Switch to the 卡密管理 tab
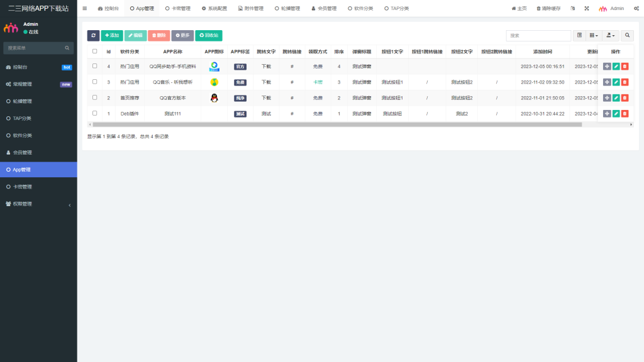 click(x=178, y=9)
